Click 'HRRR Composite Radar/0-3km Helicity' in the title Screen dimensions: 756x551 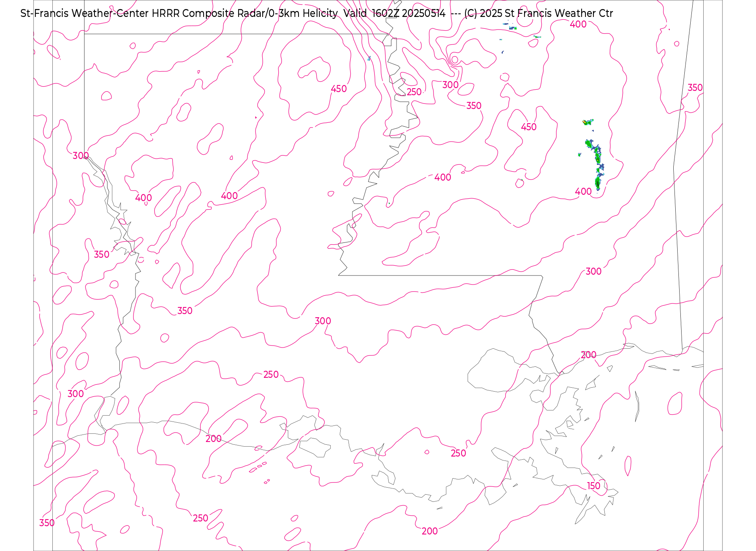[245, 13]
